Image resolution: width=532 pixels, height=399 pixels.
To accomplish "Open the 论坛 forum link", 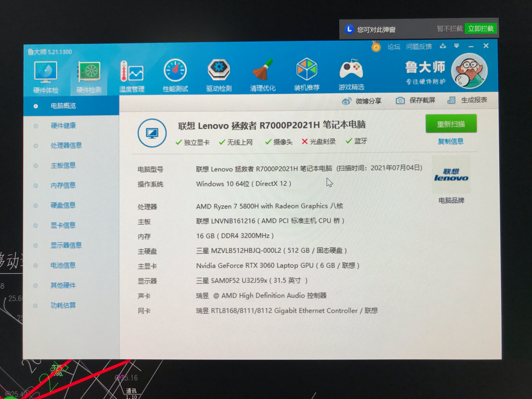I will (394, 47).
